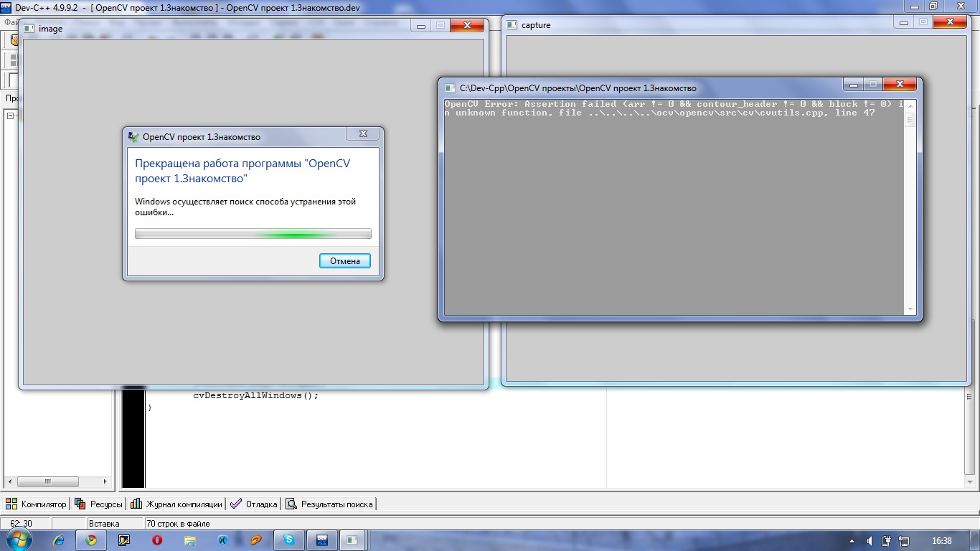Launch Internet Explorer from the taskbar
980x551 pixels.
click(60, 540)
